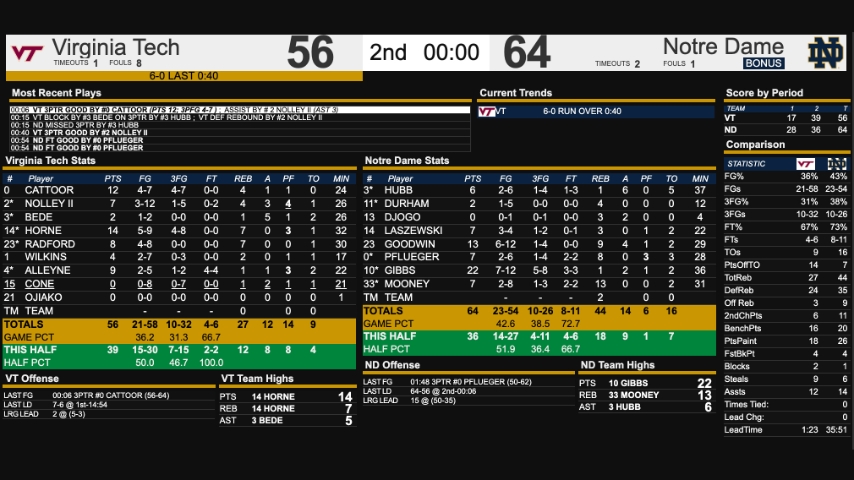Click the Notre Dame logo in the scoreboard header
Viewport: 854px width, 480px height.
click(826, 52)
